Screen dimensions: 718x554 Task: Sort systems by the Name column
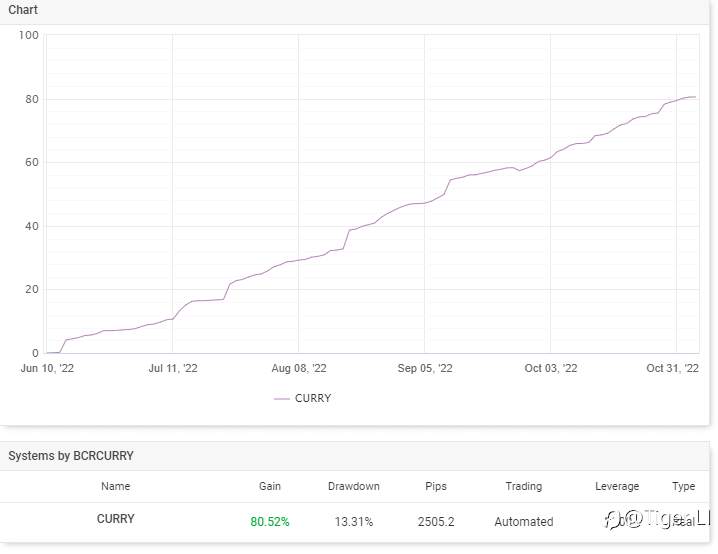point(115,486)
